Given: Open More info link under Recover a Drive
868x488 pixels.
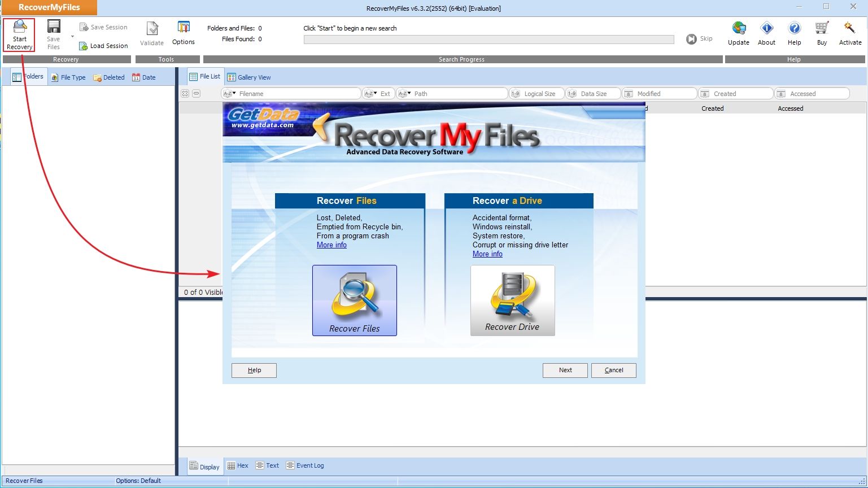Looking at the screenshot, I should coord(487,254).
